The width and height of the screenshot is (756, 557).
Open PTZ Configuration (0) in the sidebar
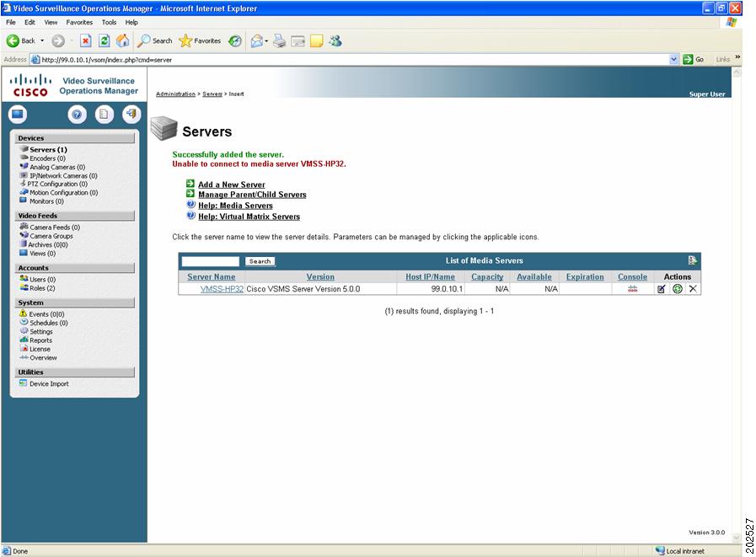57,184
